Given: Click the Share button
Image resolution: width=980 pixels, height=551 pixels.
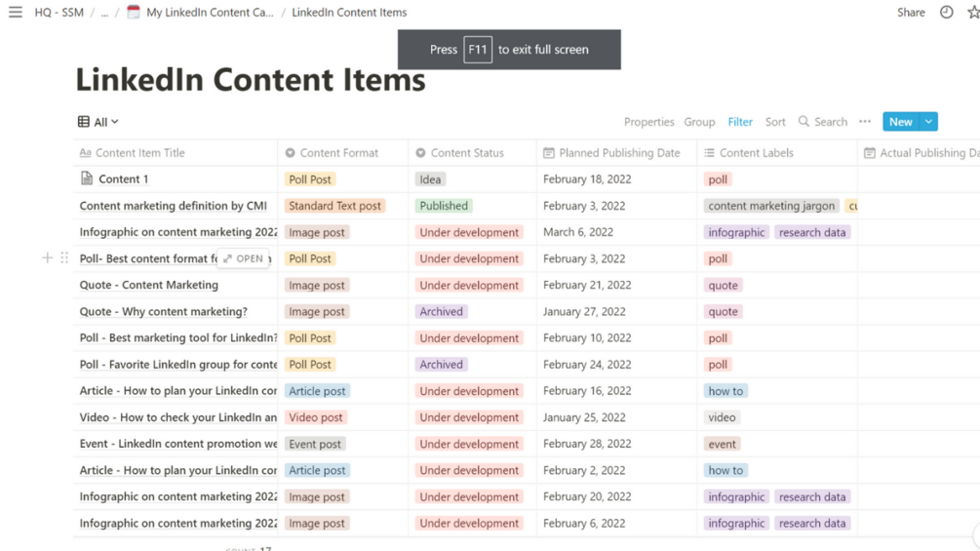Looking at the screenshot, I should pyautogui.click(x=911, y=13).
